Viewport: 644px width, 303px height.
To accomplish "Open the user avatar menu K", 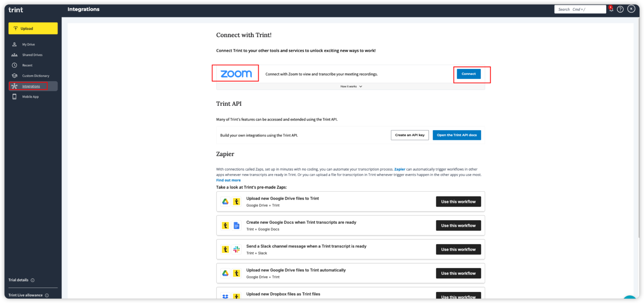I will click(x=631, y=9).
